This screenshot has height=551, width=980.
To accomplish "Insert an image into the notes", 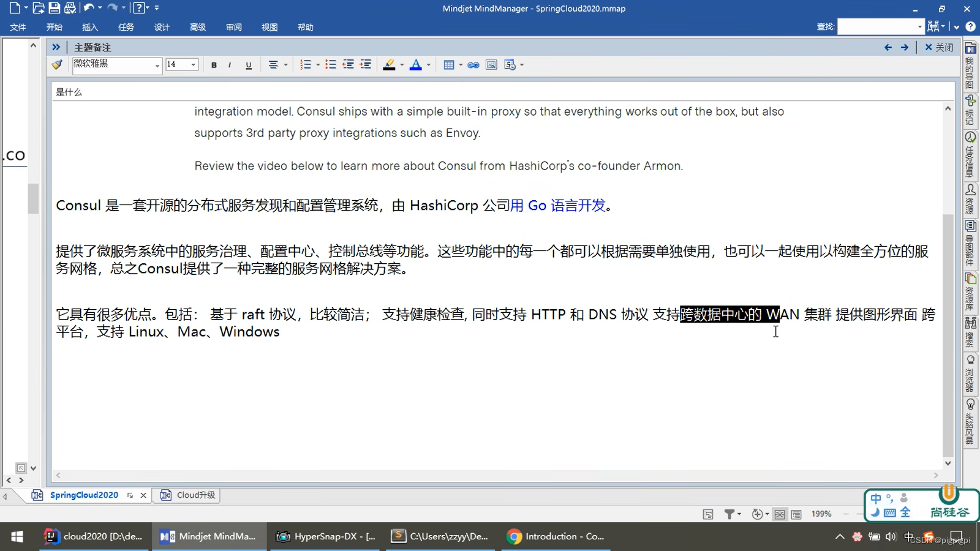I will pyautogui.click(x=491, y=65).
